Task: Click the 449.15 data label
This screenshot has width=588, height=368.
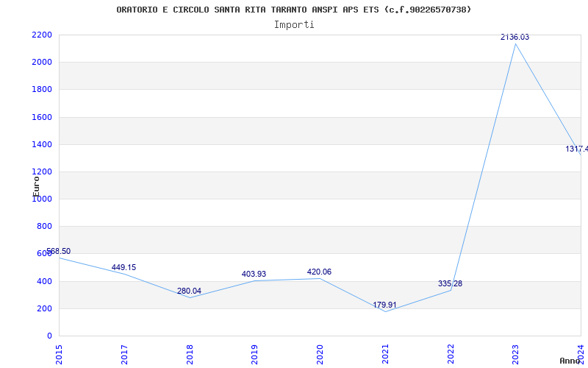Action: (123, 267)
